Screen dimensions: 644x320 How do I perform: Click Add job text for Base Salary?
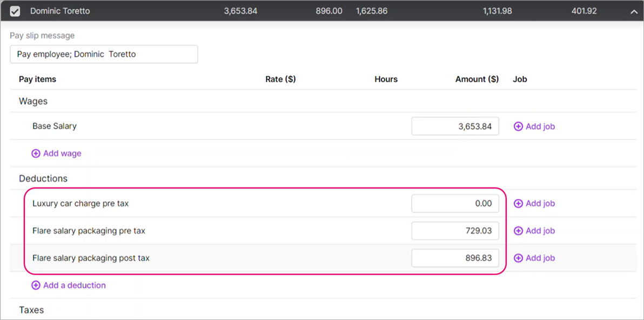540,126
